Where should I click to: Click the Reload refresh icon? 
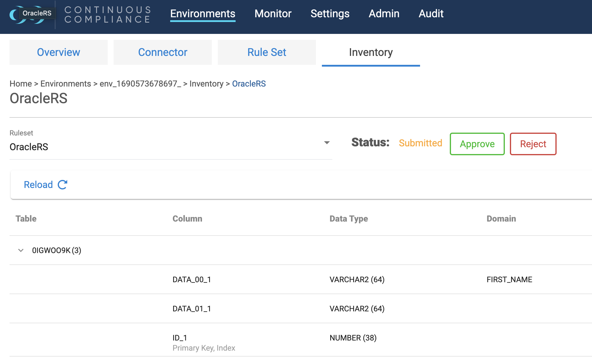point(62,185)
